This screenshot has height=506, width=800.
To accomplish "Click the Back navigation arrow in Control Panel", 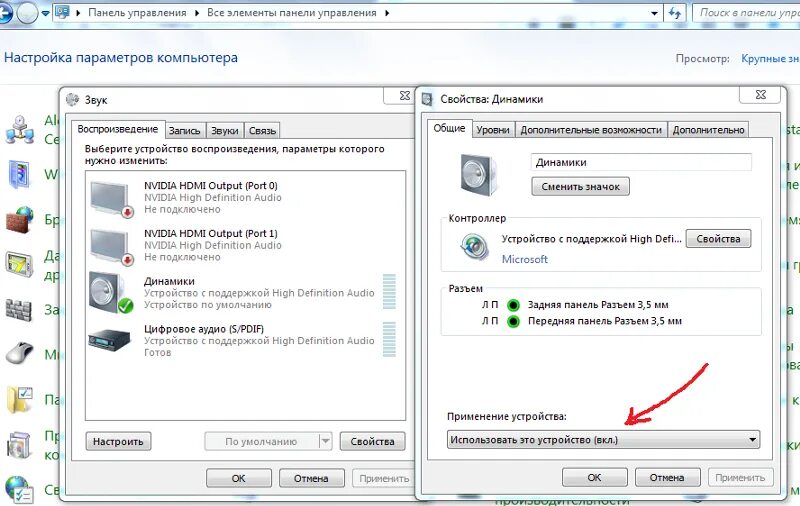I will [5, 13].
